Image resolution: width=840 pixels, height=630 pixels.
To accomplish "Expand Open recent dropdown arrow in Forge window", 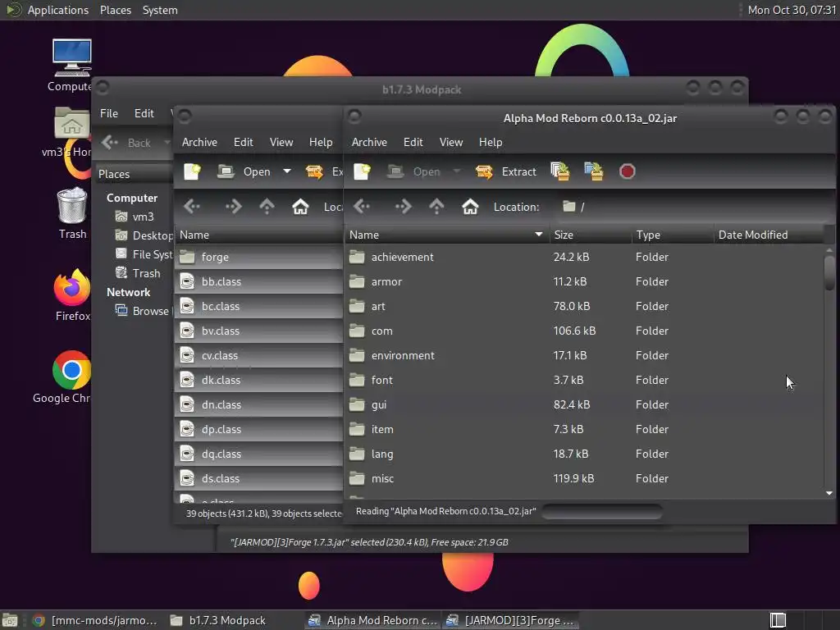I will [287, 171].
